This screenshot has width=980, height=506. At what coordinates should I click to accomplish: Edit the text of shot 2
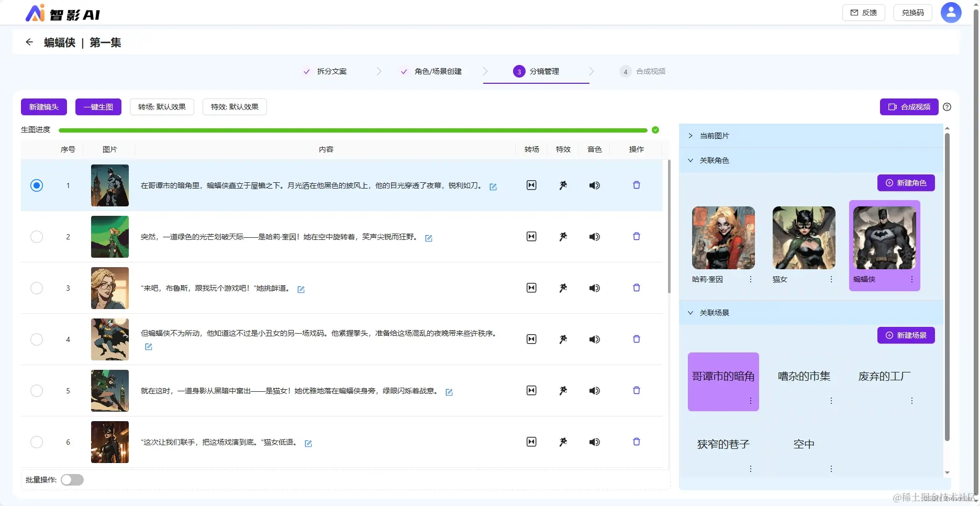tap(429, 238)
